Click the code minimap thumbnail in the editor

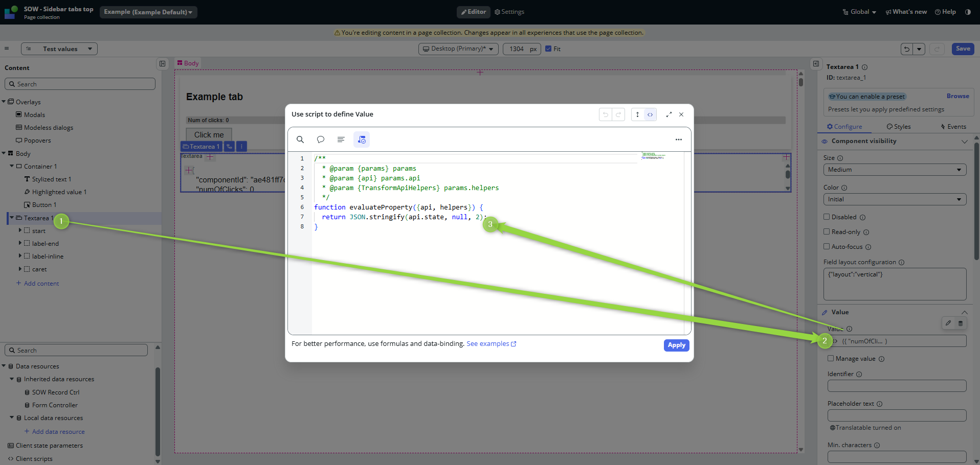click(x=653, y=156)
